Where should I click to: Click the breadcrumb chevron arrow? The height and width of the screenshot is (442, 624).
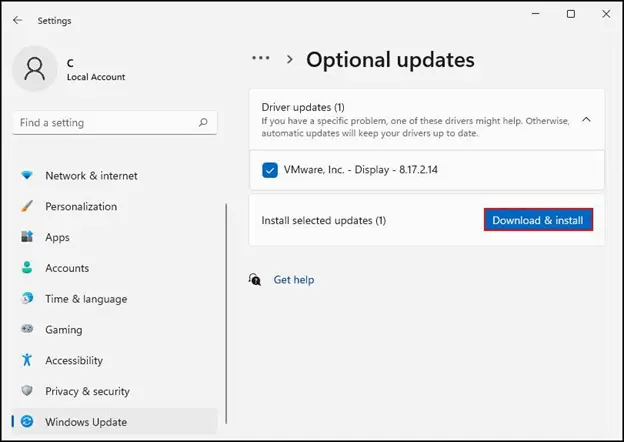coord(290,59)
